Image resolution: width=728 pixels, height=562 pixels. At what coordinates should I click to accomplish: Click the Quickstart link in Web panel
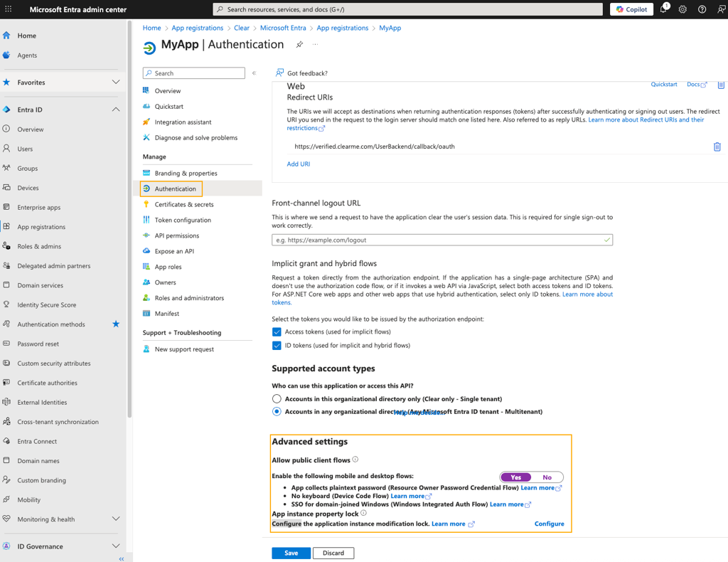(x=664, y=85)
